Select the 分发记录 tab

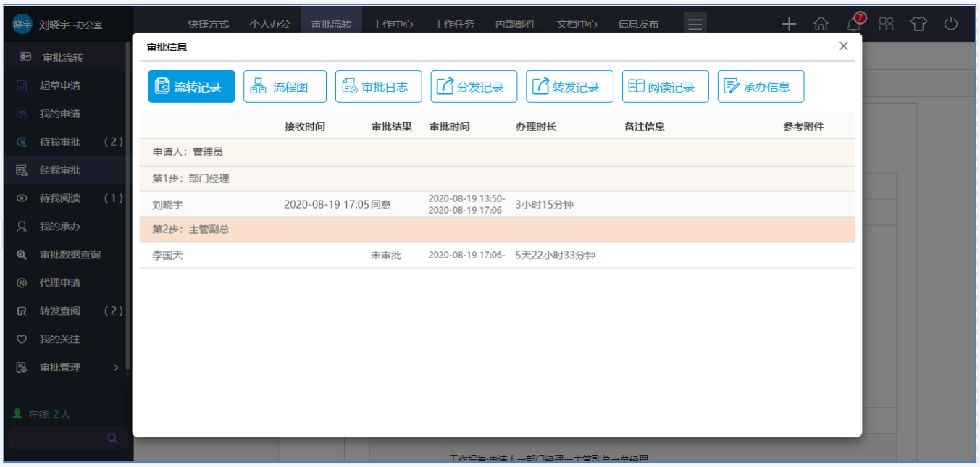click(474, 87)
